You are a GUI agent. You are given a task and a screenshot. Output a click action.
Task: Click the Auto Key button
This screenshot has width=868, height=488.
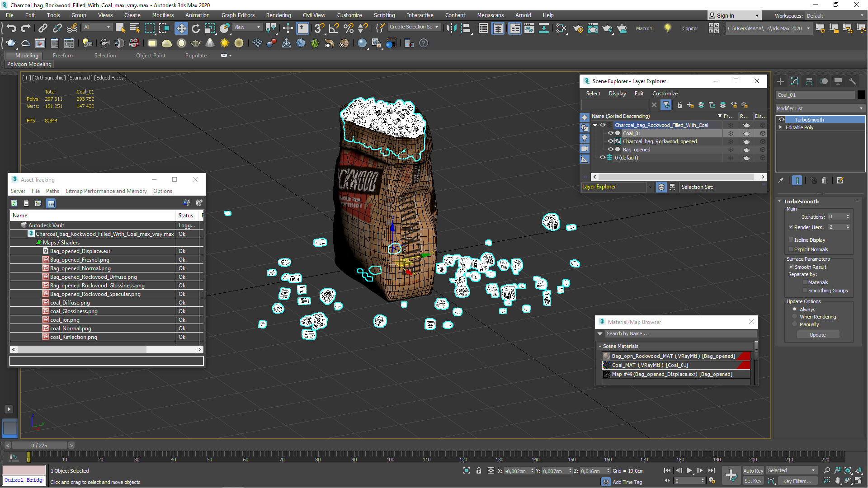753,471
